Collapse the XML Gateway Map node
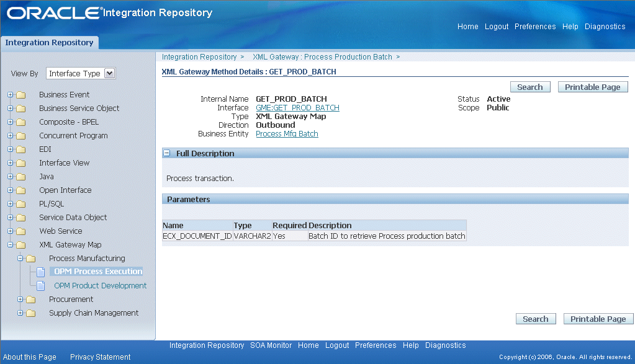 coord(10,245)
